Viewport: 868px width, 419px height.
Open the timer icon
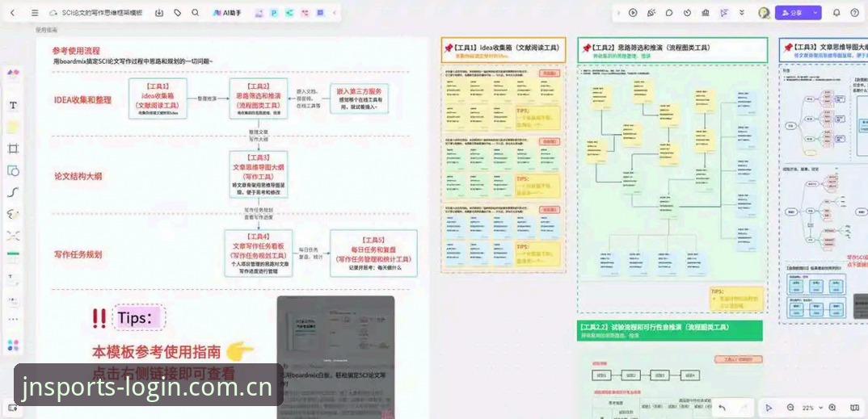688,13
